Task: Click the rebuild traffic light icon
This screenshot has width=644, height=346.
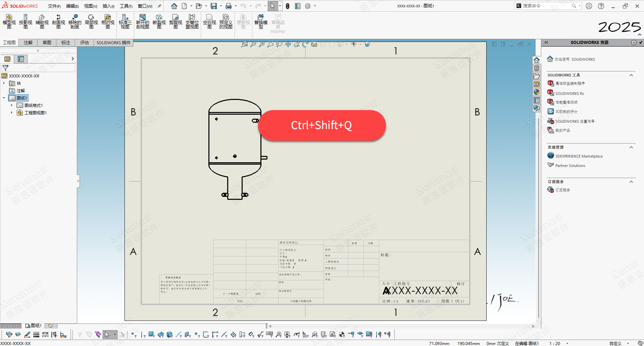Action: click(x=288, y=6)
